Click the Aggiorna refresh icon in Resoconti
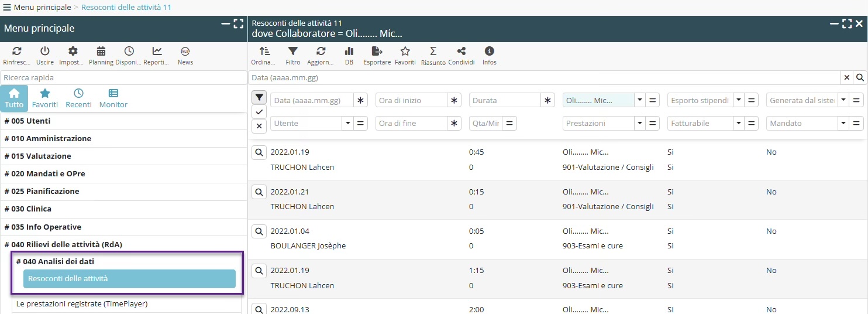 [321, 52]
